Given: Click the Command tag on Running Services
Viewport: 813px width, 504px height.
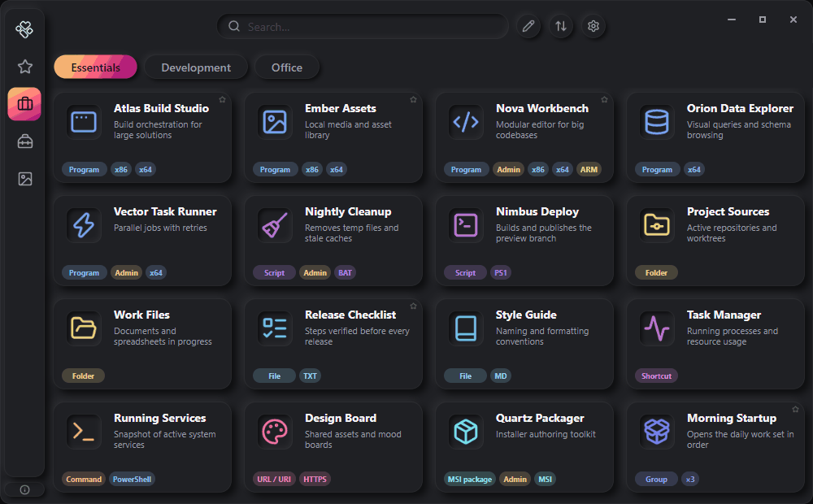Looking at the screenshot, I should [x=84, y=479].
